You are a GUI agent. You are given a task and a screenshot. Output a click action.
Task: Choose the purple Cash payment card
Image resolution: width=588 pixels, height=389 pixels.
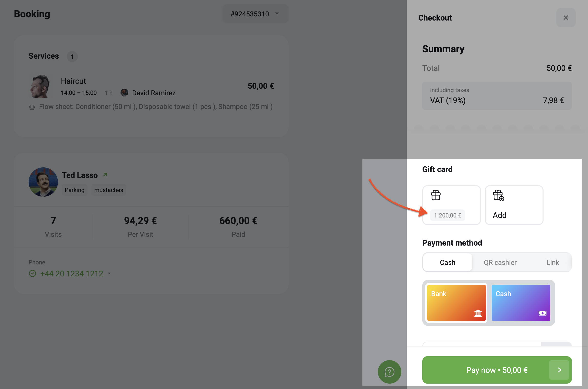click(521, 303)
